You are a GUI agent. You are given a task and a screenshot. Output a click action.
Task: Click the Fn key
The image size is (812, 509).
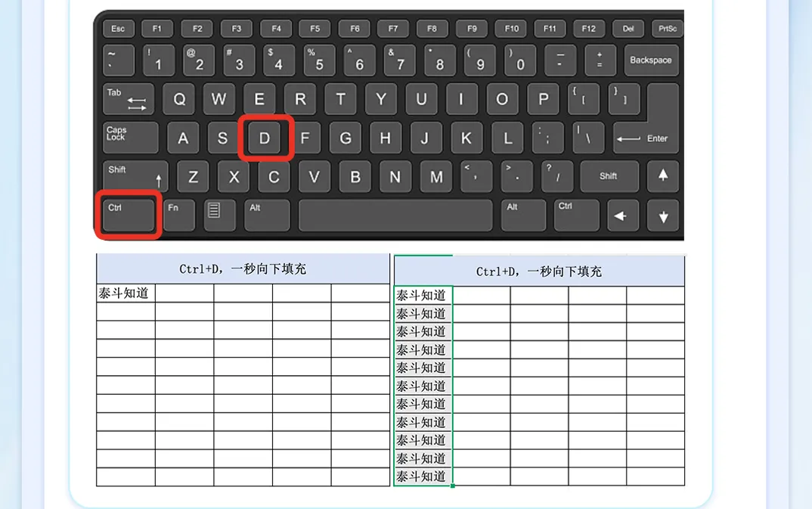click(179, 216)
